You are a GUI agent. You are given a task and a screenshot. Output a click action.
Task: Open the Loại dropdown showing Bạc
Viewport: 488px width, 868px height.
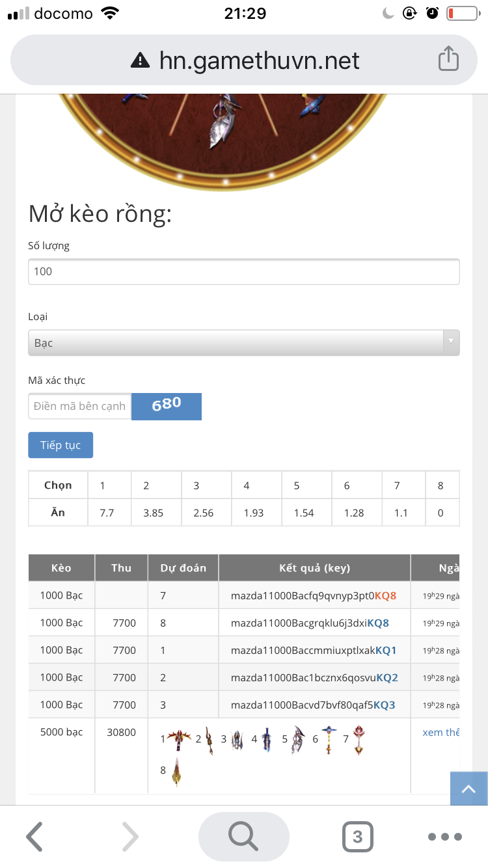(x=243, y=343)
